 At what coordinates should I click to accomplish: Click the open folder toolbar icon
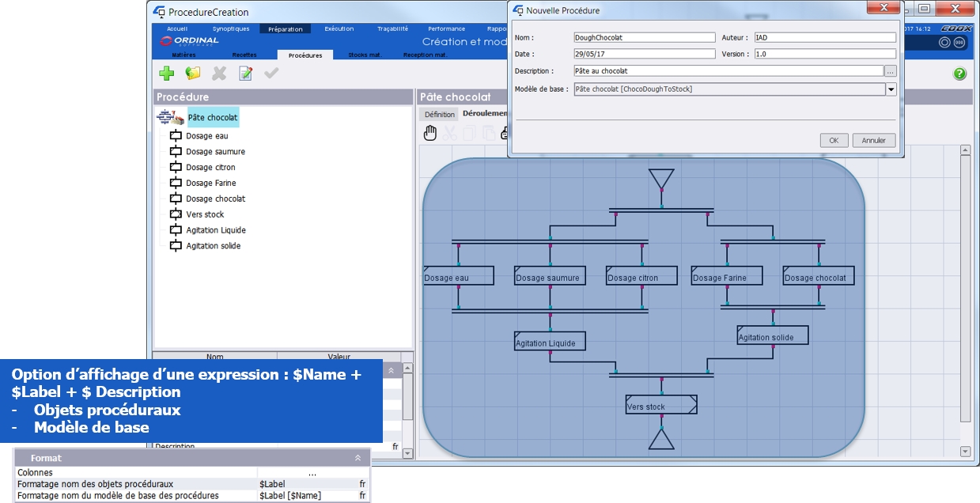(x=193, y=74)
